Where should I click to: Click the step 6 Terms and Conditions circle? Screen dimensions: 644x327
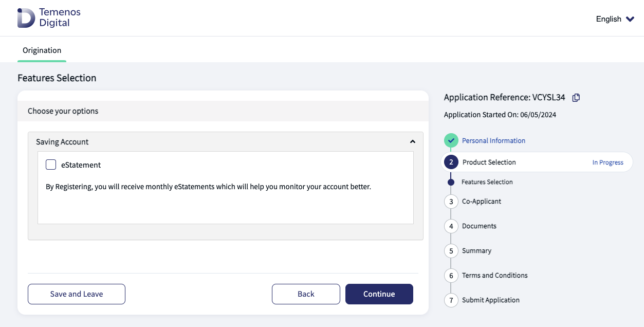(x=451, y=276)
